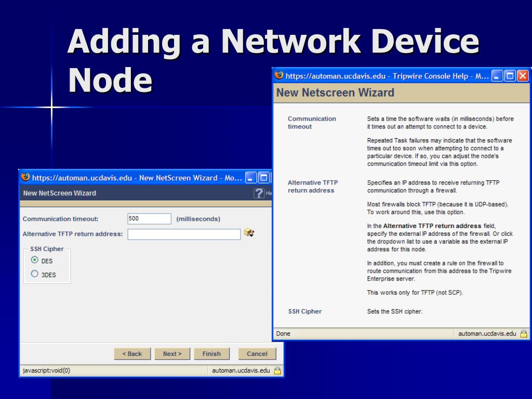Image resolution: width=532 pixels, height=399 pixels.
Task: Click 'This works only for TFTP (not SCP).' text
Action: tap(415, 292)
